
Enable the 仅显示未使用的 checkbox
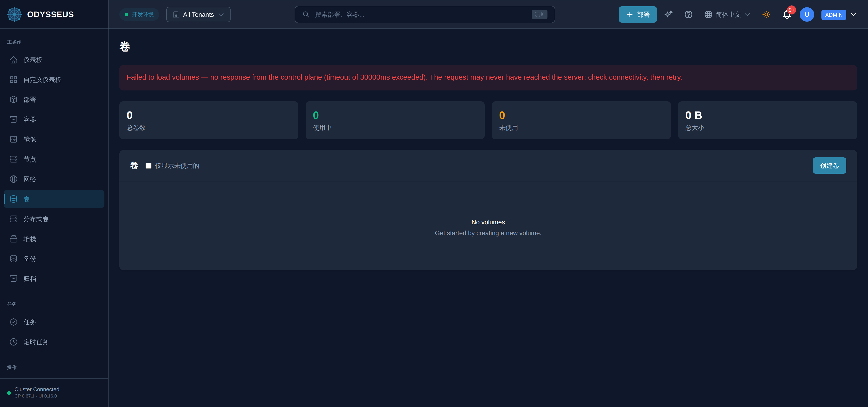[x=148, y=166]
